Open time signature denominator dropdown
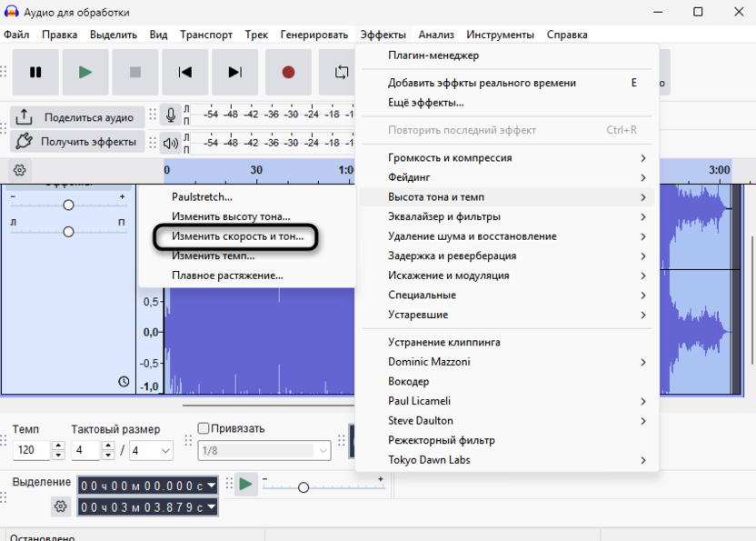Viewport: 756px width, 541px height. 152,450
